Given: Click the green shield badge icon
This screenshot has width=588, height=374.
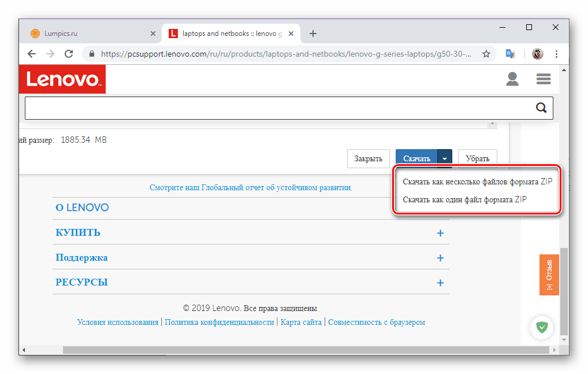Looking at the screenshot, I should pos(542,328).
